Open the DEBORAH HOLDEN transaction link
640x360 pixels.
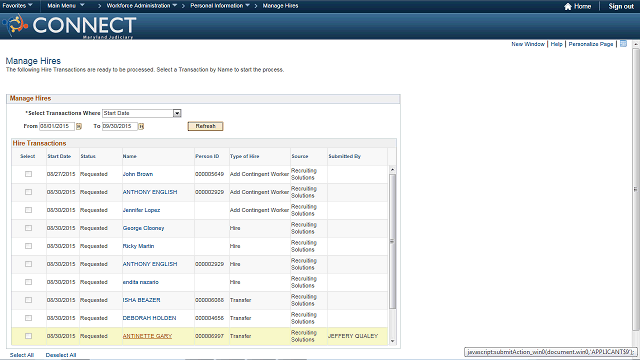point(149,318)
